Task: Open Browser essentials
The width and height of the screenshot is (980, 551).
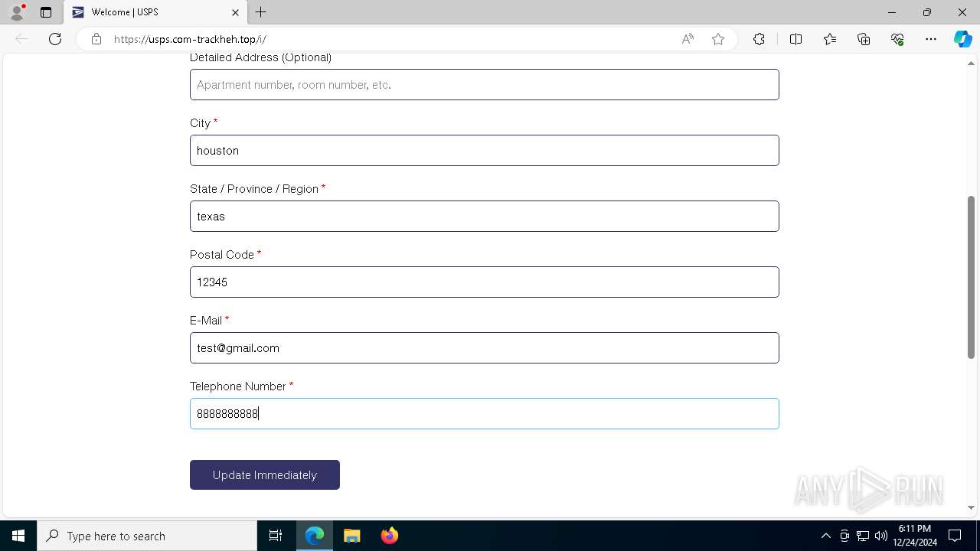Action: click(897, 39)
